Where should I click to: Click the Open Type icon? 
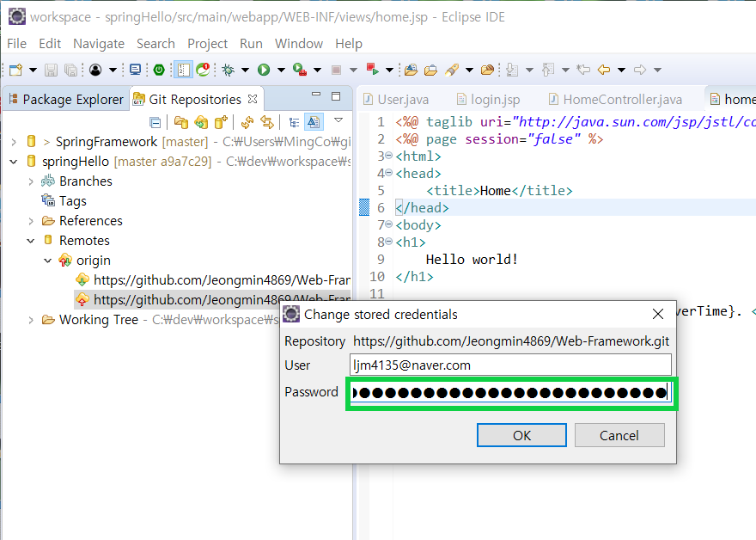pyautogui.click(x=411, y=70)
